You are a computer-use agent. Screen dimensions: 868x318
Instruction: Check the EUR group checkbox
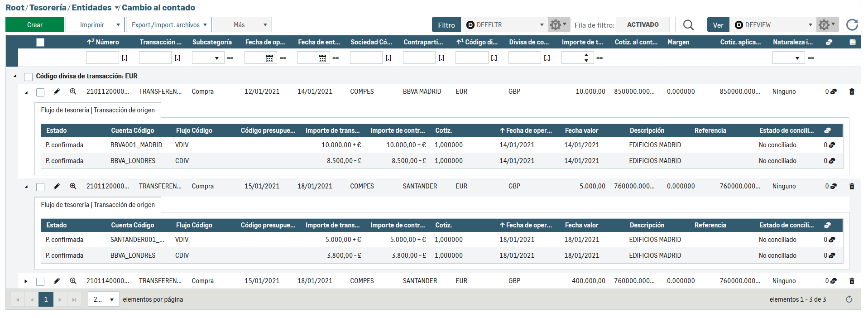click(x=29, y=77)
